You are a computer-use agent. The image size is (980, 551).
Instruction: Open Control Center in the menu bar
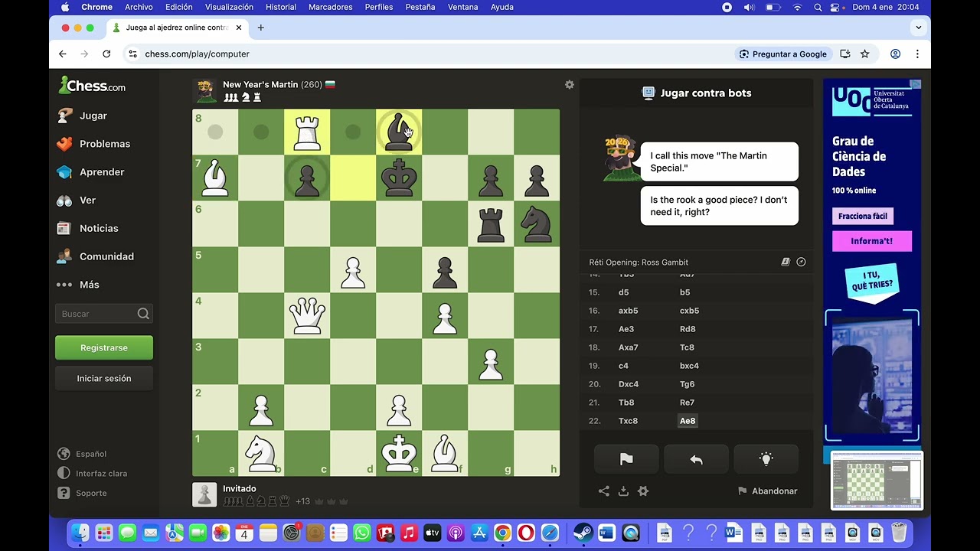tap(835, 7)
